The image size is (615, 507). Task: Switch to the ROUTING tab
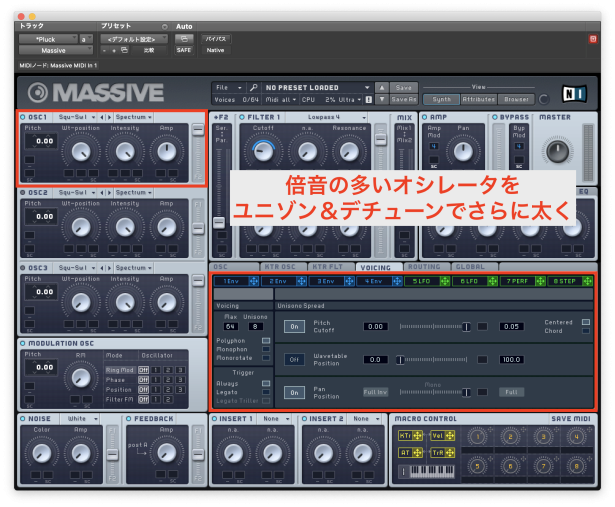[x=424, y=267]
